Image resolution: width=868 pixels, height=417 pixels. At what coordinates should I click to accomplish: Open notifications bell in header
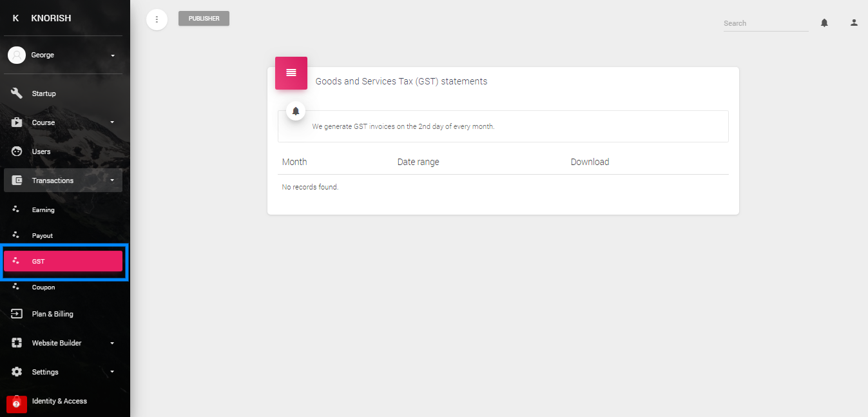point(824,23)
